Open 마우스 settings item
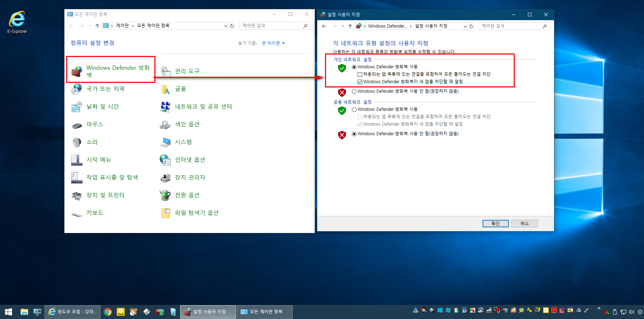This screenshot has width=644, height=319. pos(87,124)
